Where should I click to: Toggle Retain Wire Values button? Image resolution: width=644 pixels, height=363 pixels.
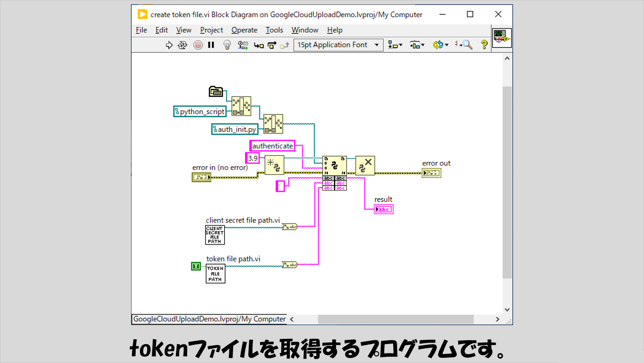pos(243,45)
